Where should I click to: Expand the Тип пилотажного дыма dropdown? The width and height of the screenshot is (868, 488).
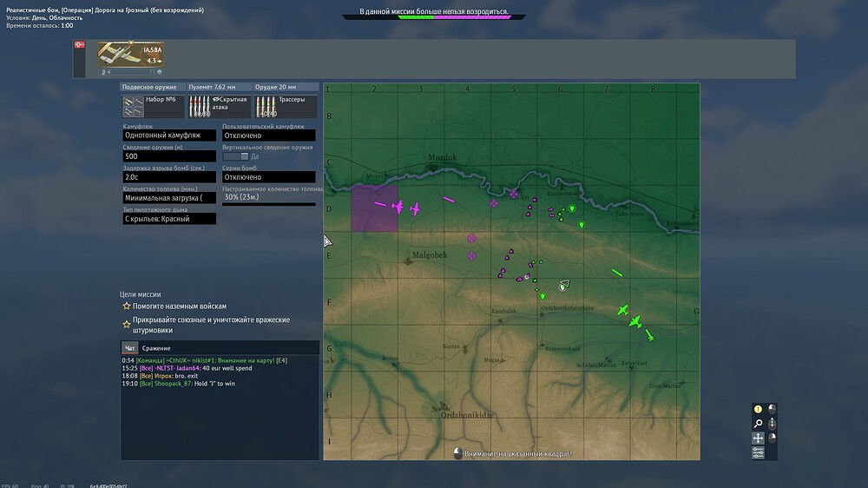[169, 219]
